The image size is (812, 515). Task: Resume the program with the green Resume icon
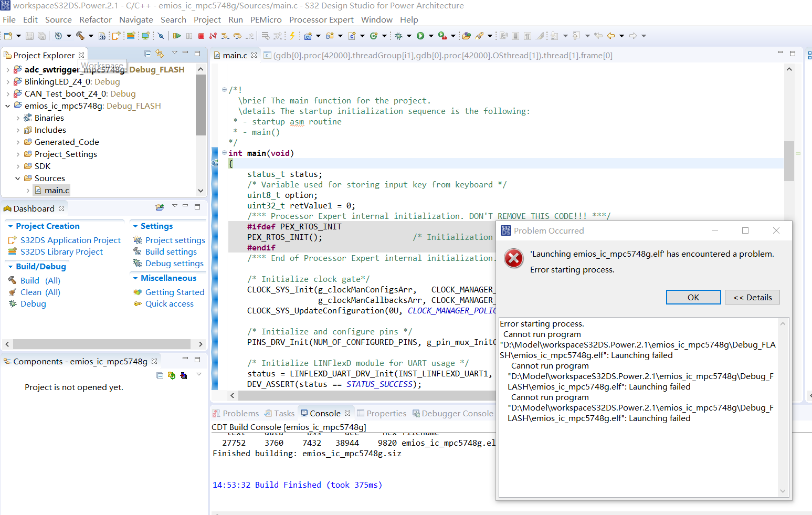pos(177,36)
